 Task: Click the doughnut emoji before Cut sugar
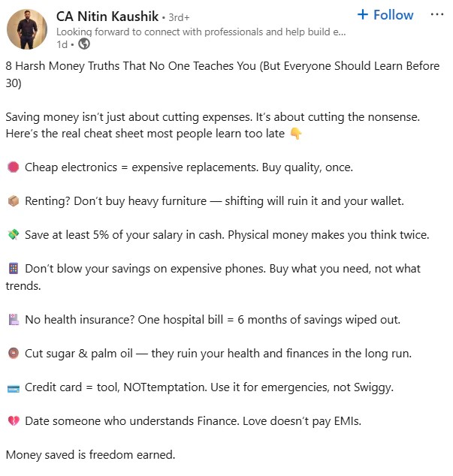12,354
